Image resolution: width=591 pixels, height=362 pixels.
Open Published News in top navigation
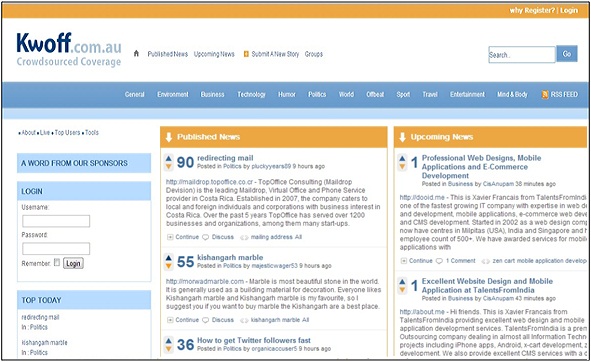(168, 54)
